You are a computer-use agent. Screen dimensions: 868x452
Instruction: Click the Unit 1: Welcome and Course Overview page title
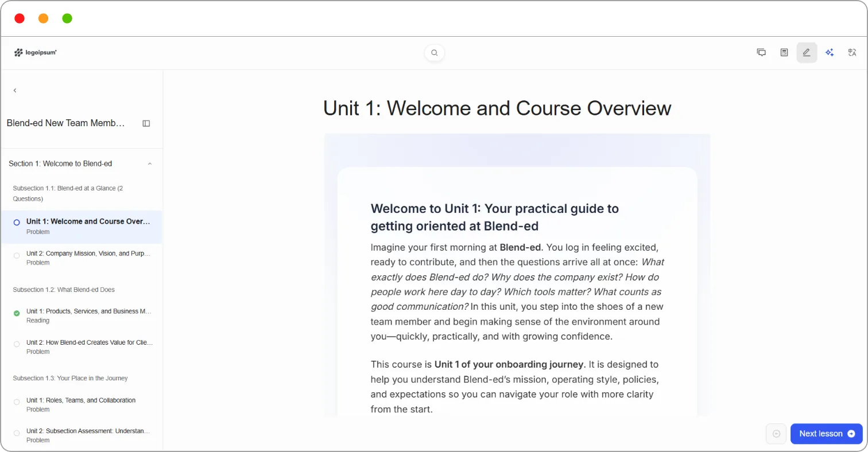[497, 108]
